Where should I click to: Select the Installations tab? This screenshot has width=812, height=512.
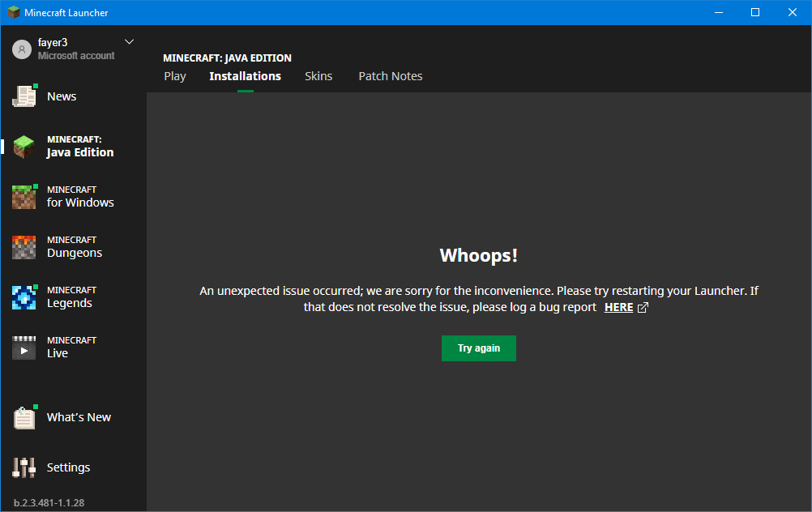click(x=245, y=76)
